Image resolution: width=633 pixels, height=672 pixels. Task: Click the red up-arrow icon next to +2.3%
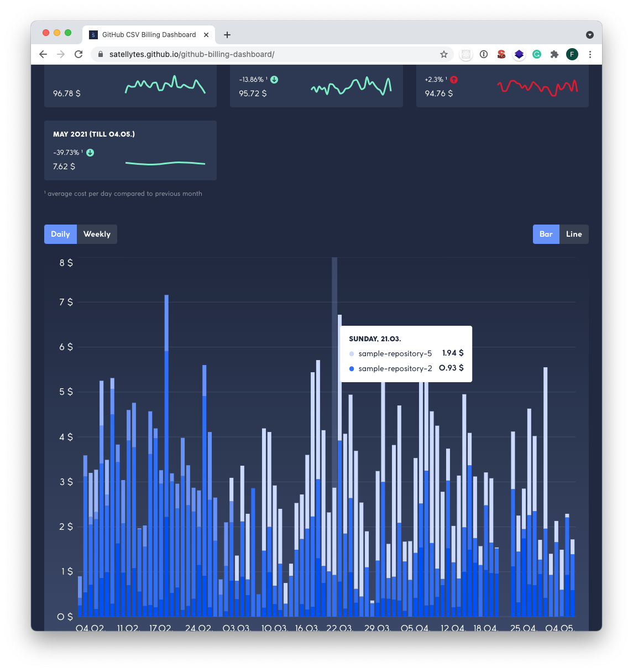453,79
